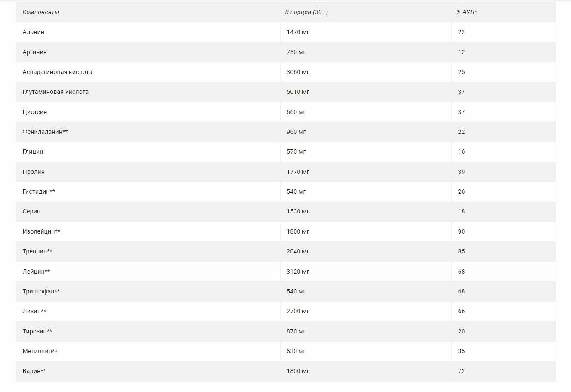Click the Глицин row label

click(x=33, y=151)
